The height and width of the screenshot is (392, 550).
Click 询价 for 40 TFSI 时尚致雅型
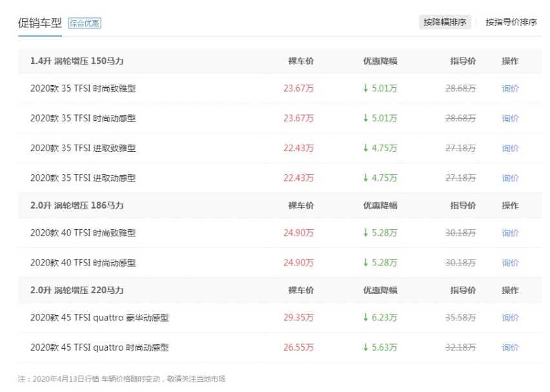pos(510,233)
